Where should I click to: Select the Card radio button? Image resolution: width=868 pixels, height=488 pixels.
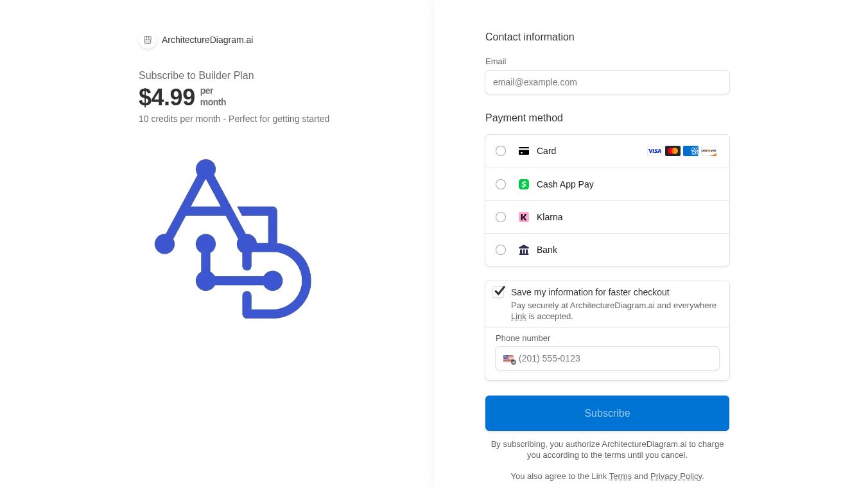[501, 151]
